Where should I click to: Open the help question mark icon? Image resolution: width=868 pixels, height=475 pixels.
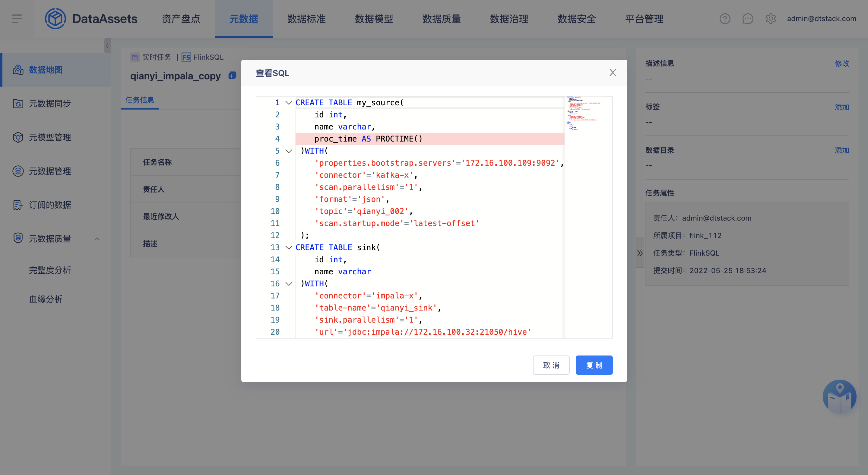[x=725, y=19]
